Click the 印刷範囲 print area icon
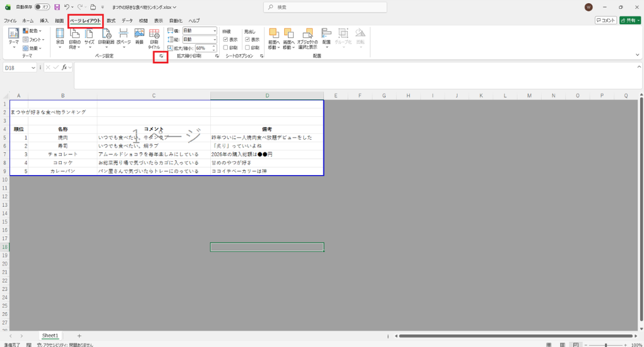This screenshot has height=347, width=644. pos(106,37)
